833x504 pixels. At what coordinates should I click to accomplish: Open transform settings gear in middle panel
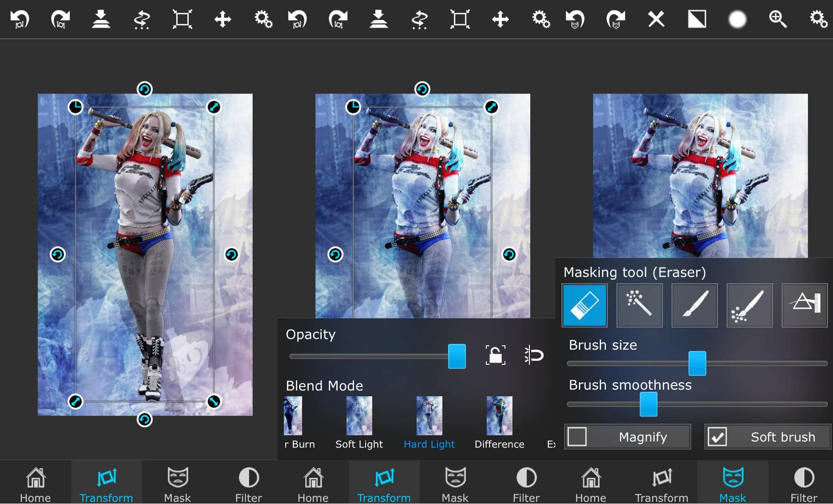pyautogui.click(x=541, y=19)
